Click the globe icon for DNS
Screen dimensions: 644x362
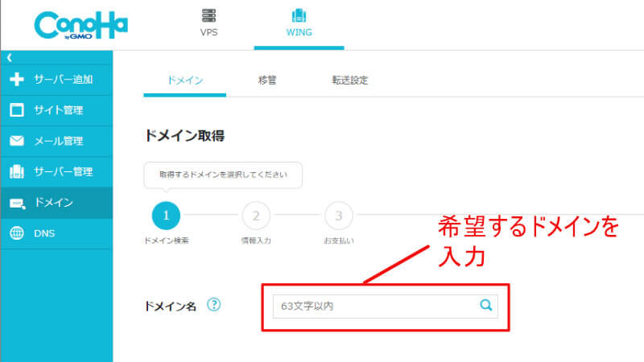[x=17, y=233]
